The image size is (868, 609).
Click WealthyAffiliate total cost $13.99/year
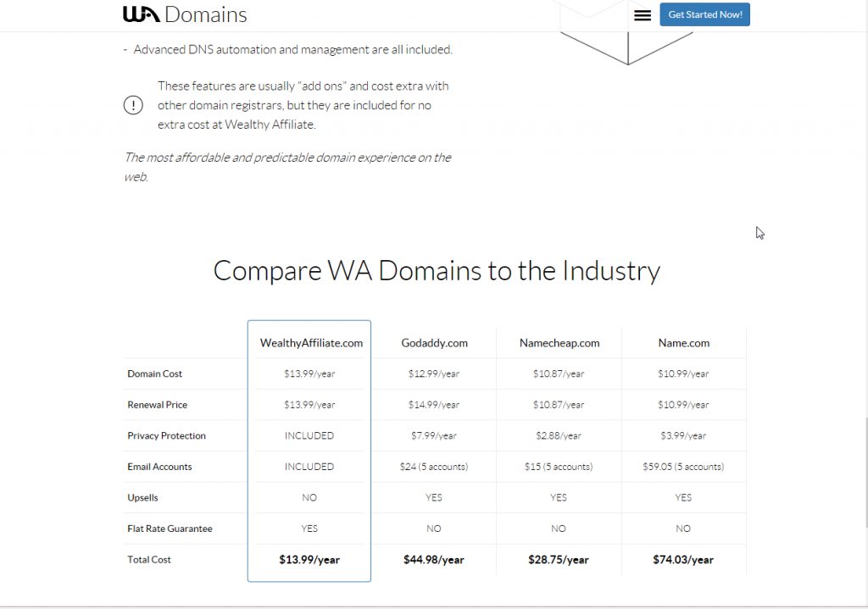pos(309,560)
